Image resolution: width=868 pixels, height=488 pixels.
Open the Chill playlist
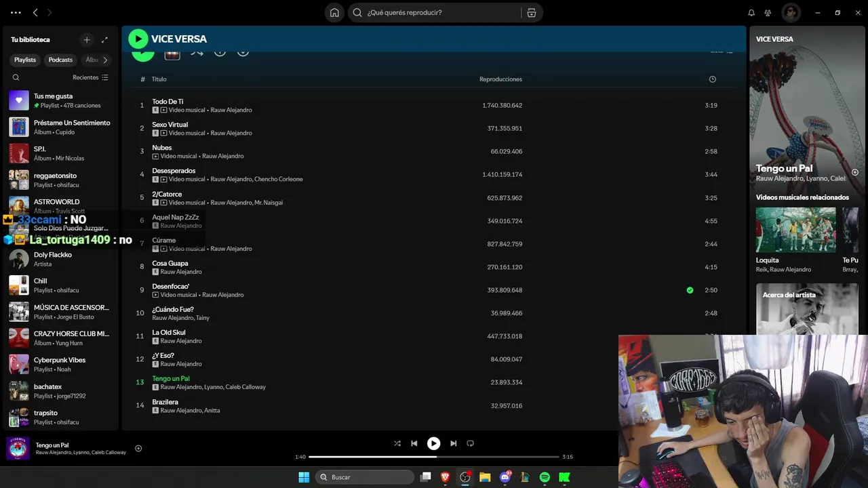(x=60, y=285)
